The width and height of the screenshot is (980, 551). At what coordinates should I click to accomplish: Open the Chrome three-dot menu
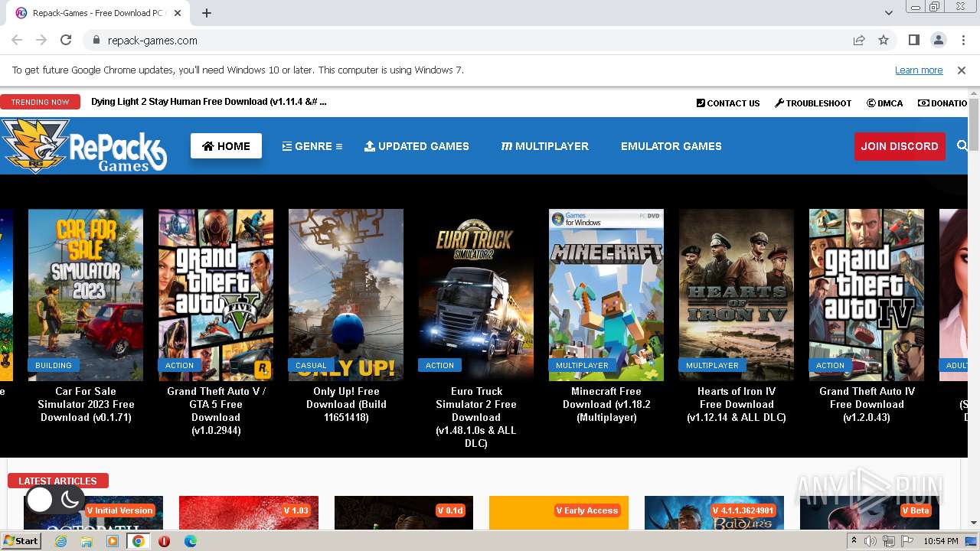pyautogui.click(x=962, y=41)
